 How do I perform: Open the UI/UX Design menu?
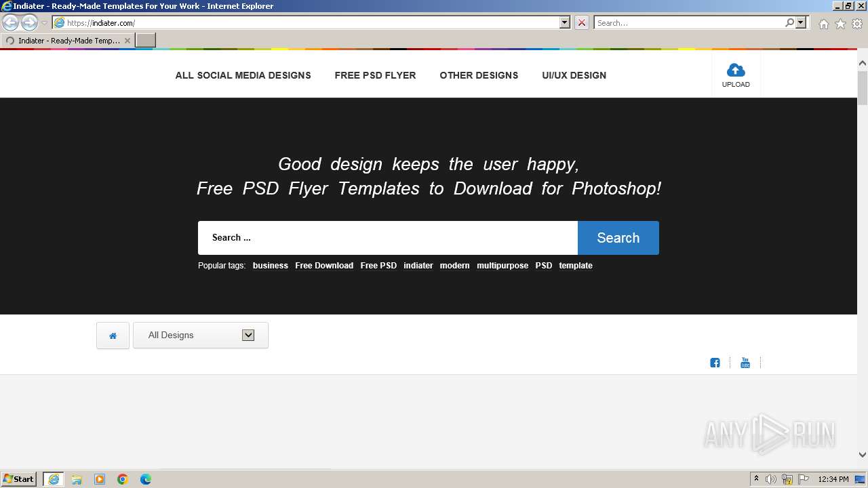coord(574,75)
